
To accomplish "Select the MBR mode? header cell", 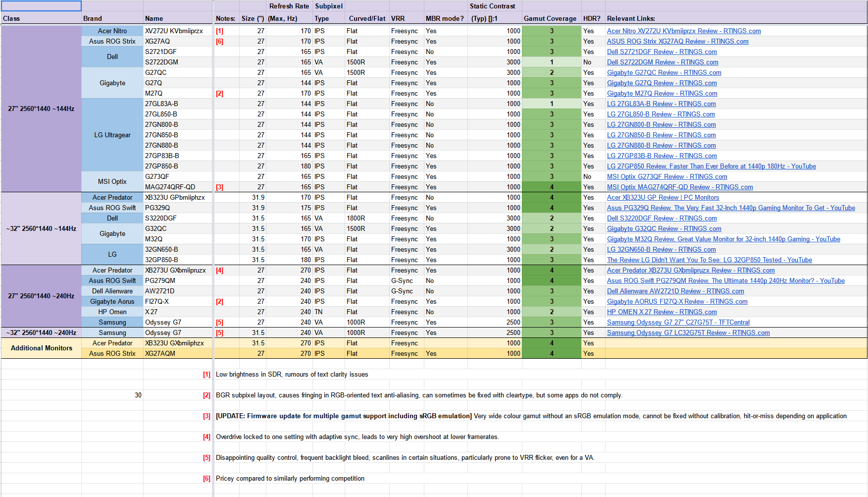I will point(446,18).
